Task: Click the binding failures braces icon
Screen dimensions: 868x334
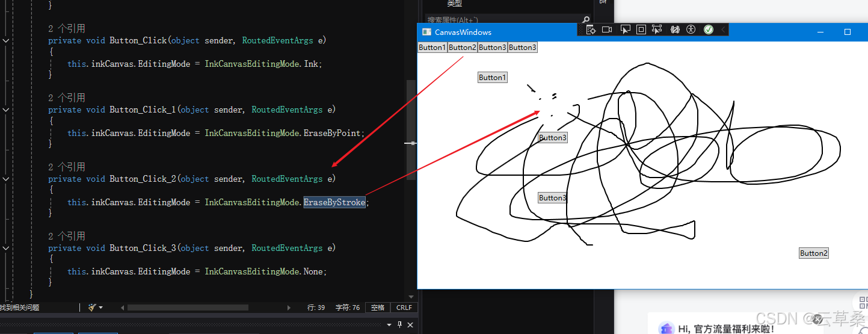Action: pos(675,29)
